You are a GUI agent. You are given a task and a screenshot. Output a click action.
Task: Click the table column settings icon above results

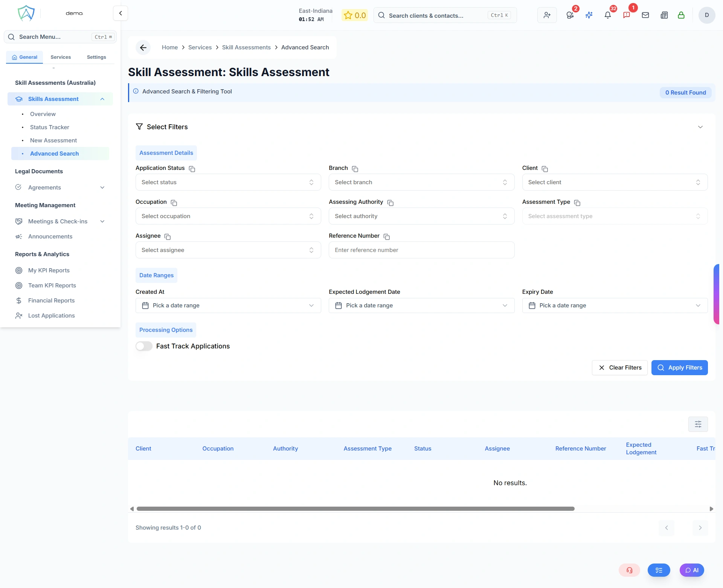[x=697, y=424]
